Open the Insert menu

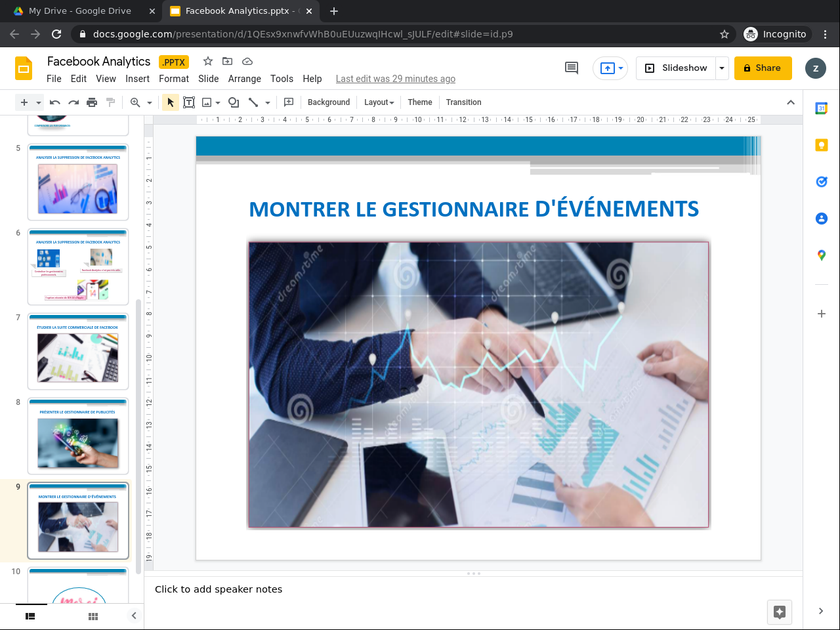[137, 79]
